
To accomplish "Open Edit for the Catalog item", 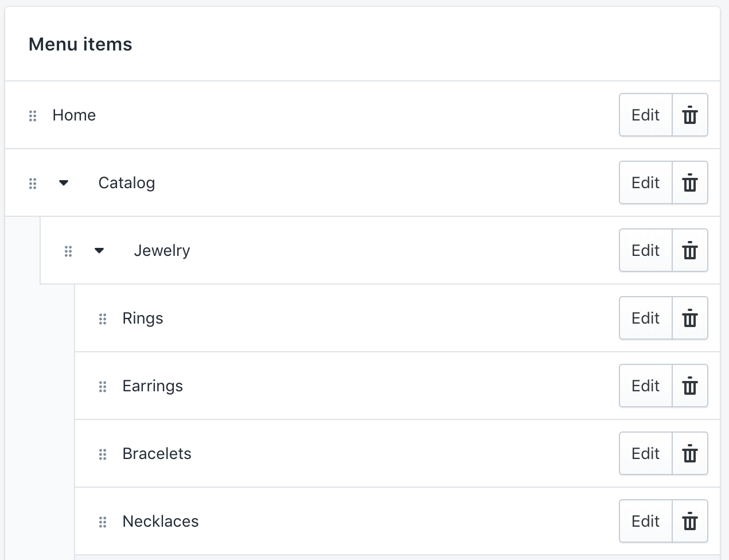I will click(x=646, y=182).
